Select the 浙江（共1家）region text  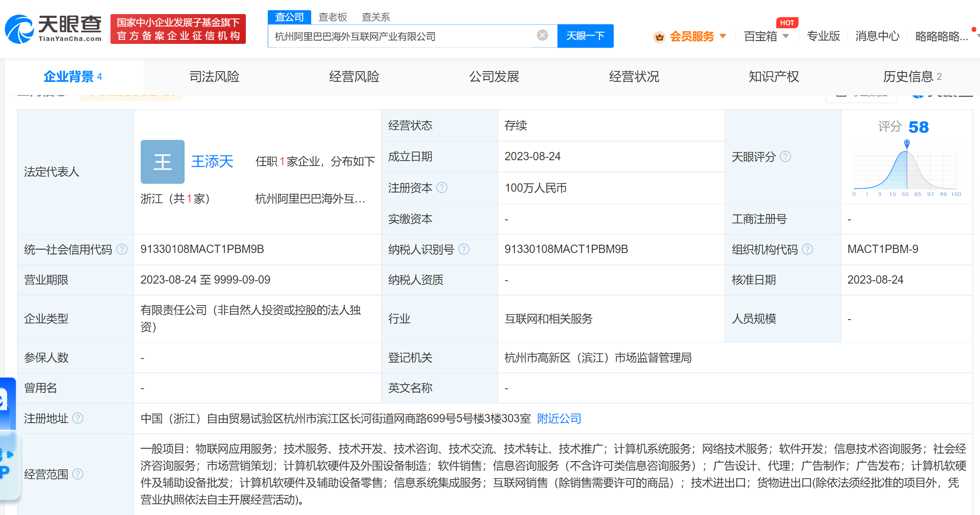click(x=175, y=199)
